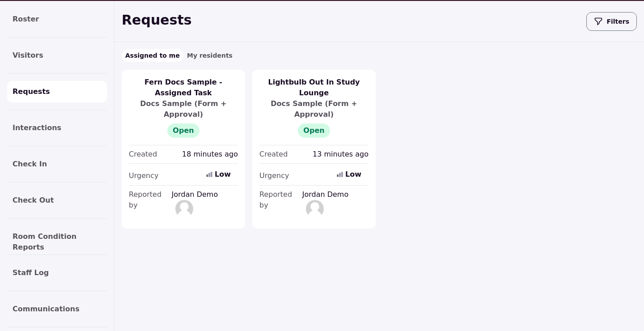Click Docs Sample subtitle on Lightbulb Out card

(314, 109)
